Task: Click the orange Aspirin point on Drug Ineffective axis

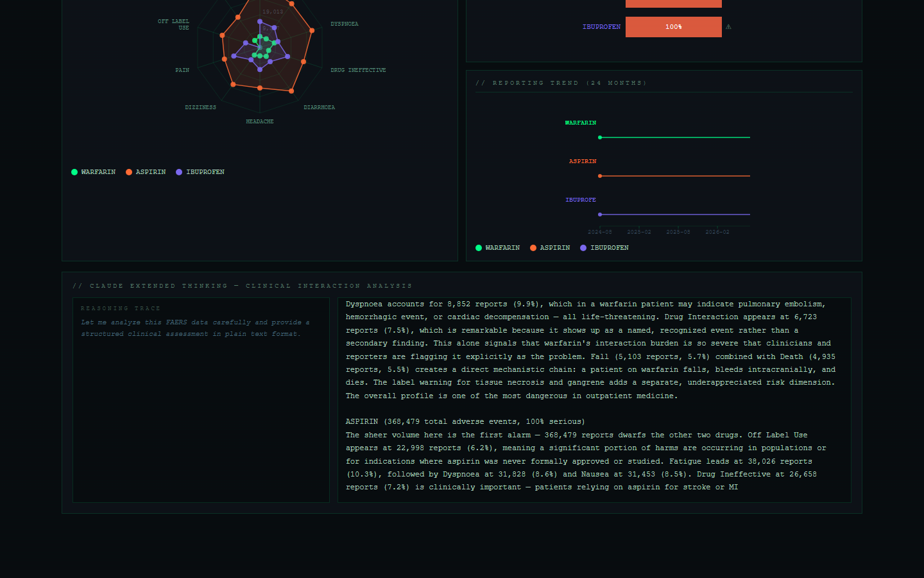Action: pyautogui.click(x=304, y=62)
